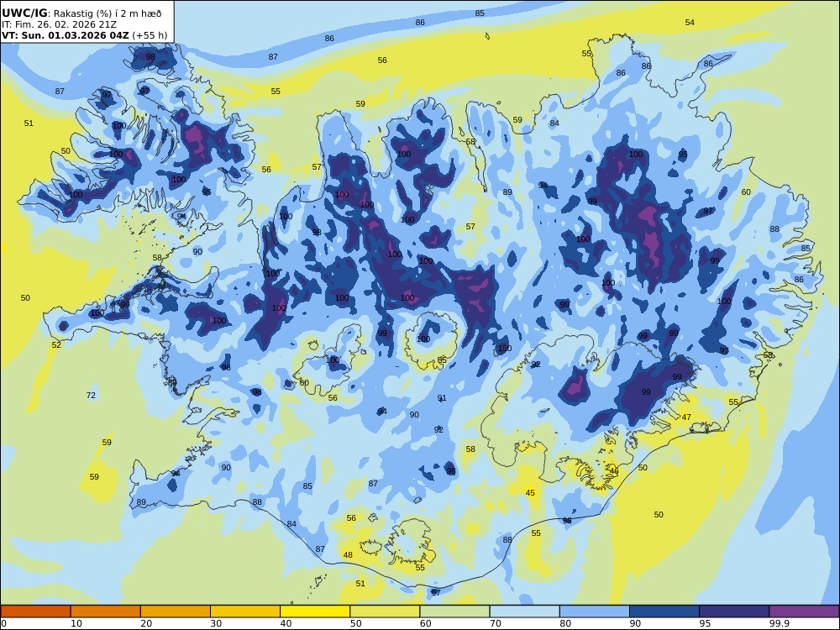Click the '65' humidity value on the map
This screenshot has height=630, width=840.
click(x=442, y=360)
